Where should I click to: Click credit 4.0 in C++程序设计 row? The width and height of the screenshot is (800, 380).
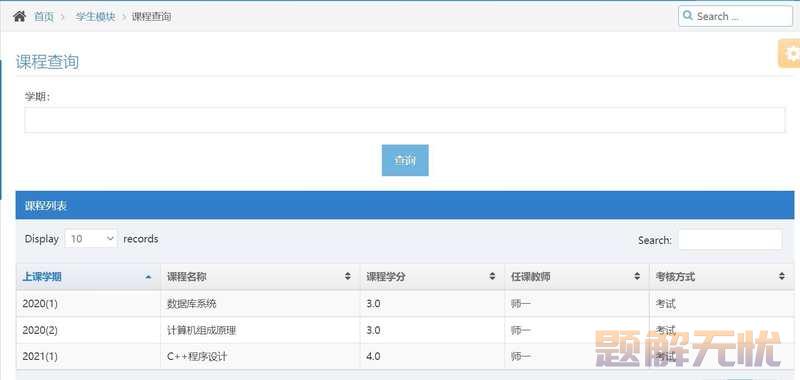click(x=373, y=357)
